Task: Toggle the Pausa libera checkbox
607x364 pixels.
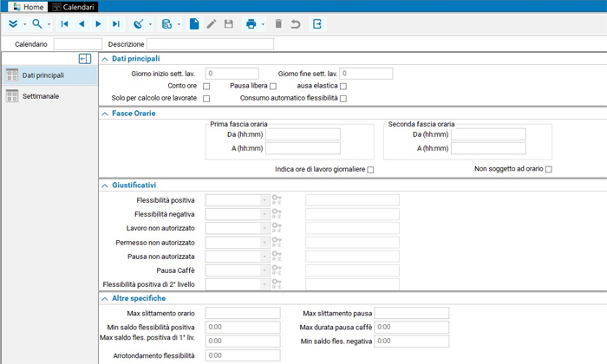Action: point(273,87)
